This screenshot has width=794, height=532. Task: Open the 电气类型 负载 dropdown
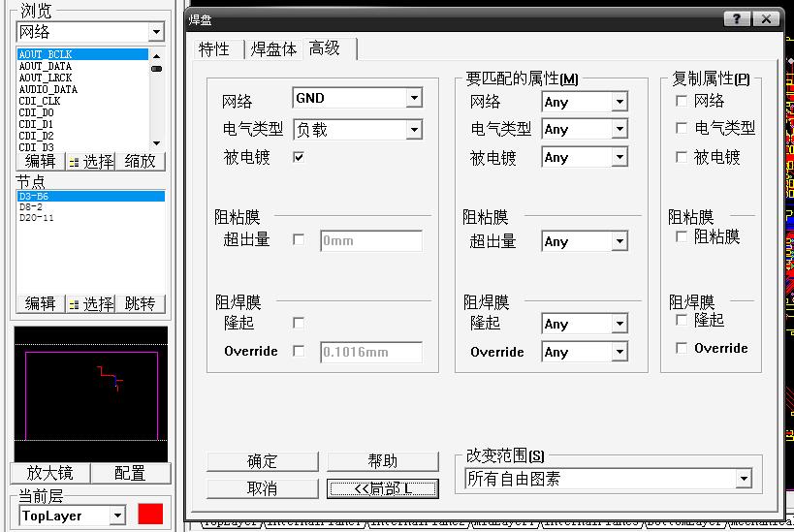coord(414,130)
